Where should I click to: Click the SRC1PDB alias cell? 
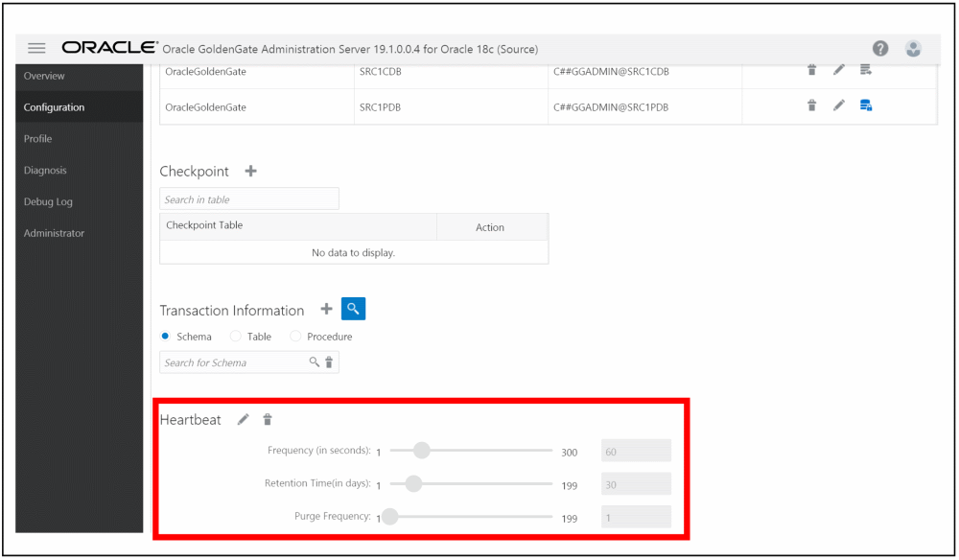tap(451, 107)
